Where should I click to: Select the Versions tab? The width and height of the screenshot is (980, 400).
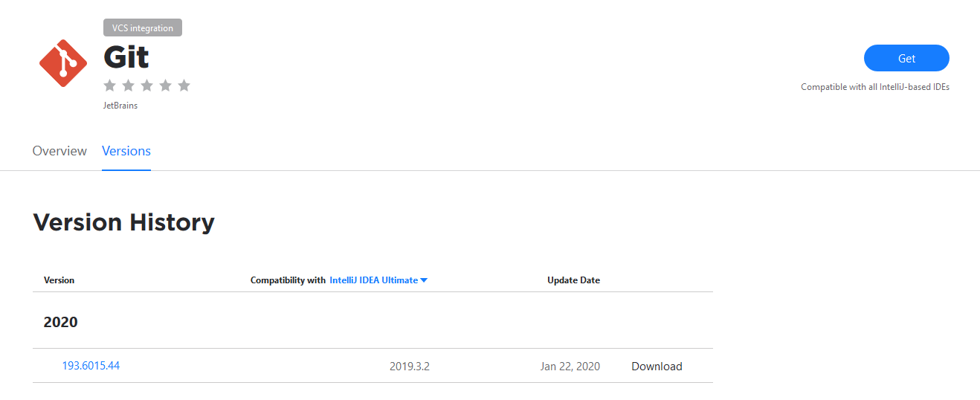click(126, 151)
